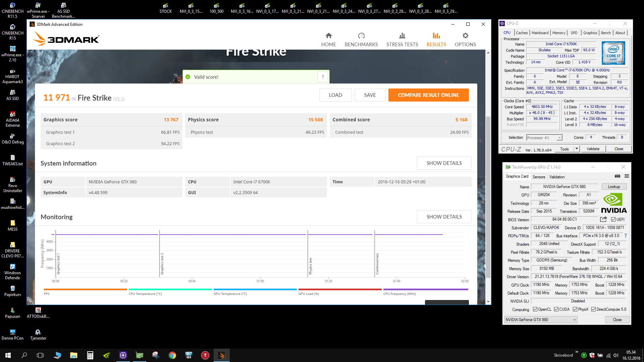
Task: Open the 100_500 desktop file
Action: tap(216, 8)
